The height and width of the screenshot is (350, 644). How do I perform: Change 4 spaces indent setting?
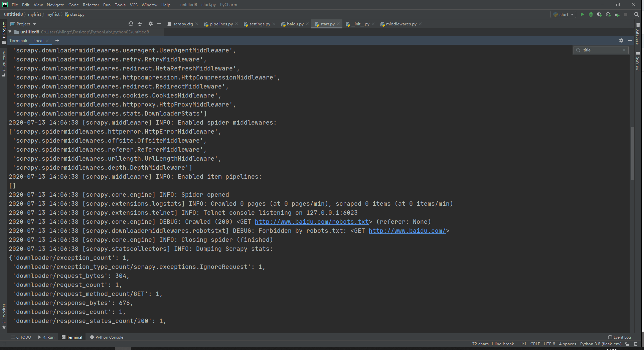(568, 344)
